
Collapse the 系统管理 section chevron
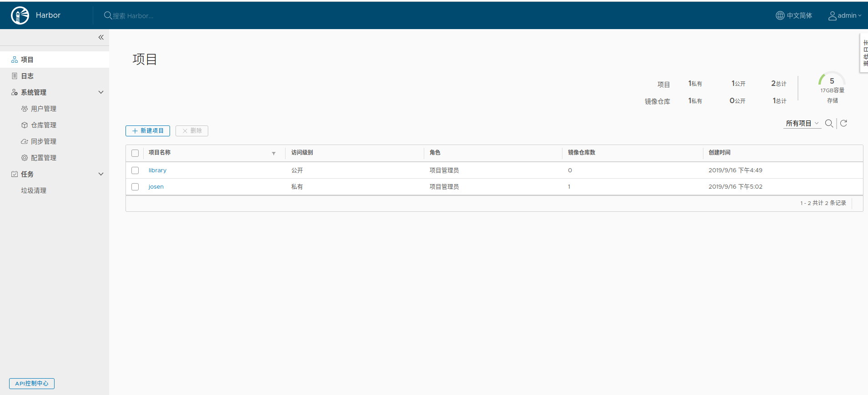tap(101, 92)
